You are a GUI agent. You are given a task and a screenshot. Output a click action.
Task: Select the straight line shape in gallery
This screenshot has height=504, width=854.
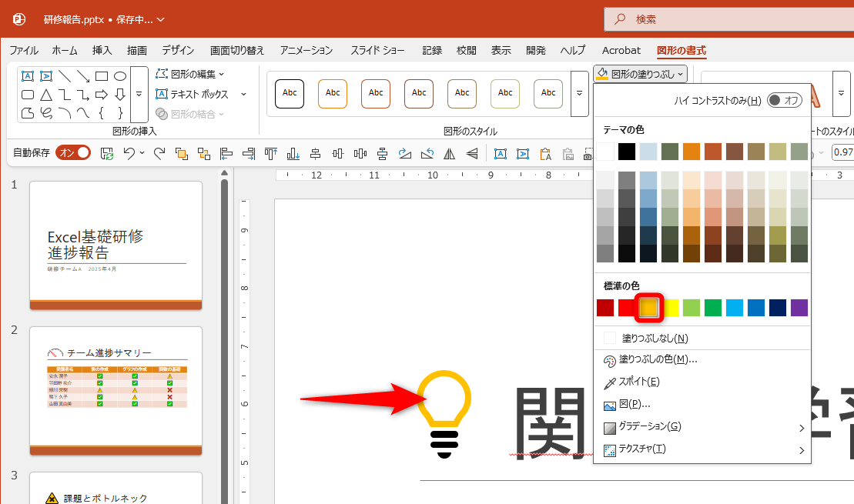coord(65,76)
